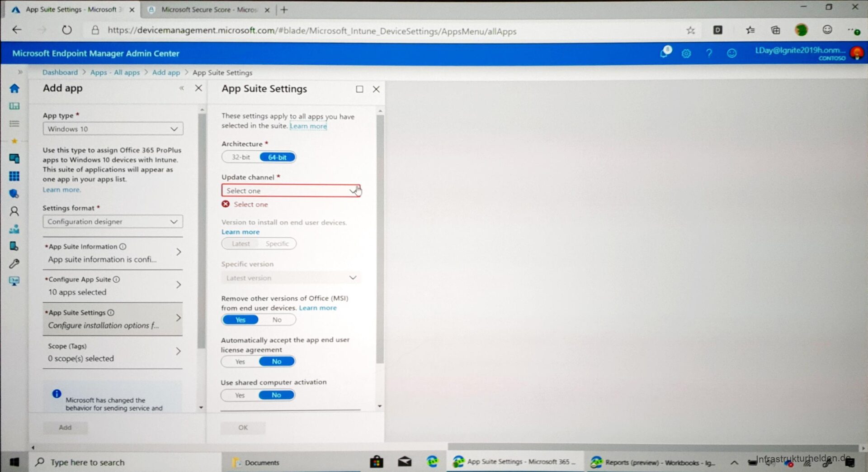Screen dimensions: 868x472
Task: Add this page to browser favorites
Action: [690, 30]
